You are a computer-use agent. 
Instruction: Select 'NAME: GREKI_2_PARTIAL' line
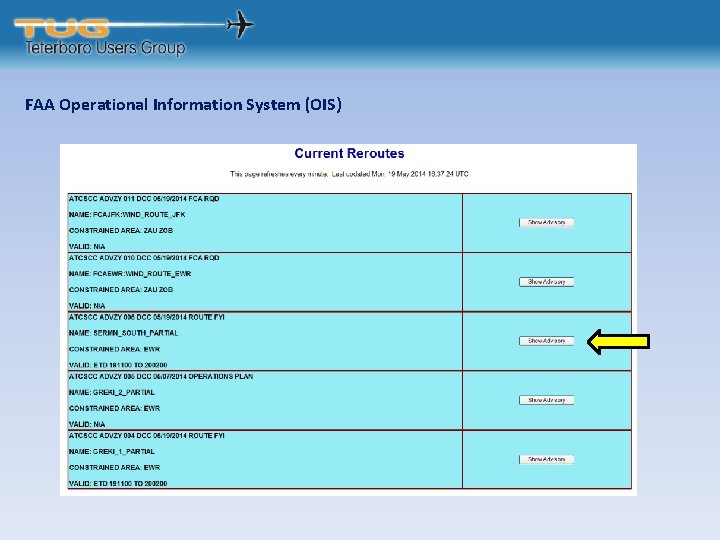112,392
